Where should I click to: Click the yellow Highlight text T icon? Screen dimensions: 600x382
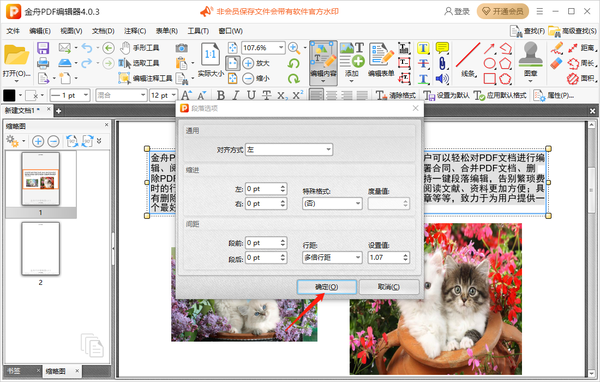tap(423, 48)
